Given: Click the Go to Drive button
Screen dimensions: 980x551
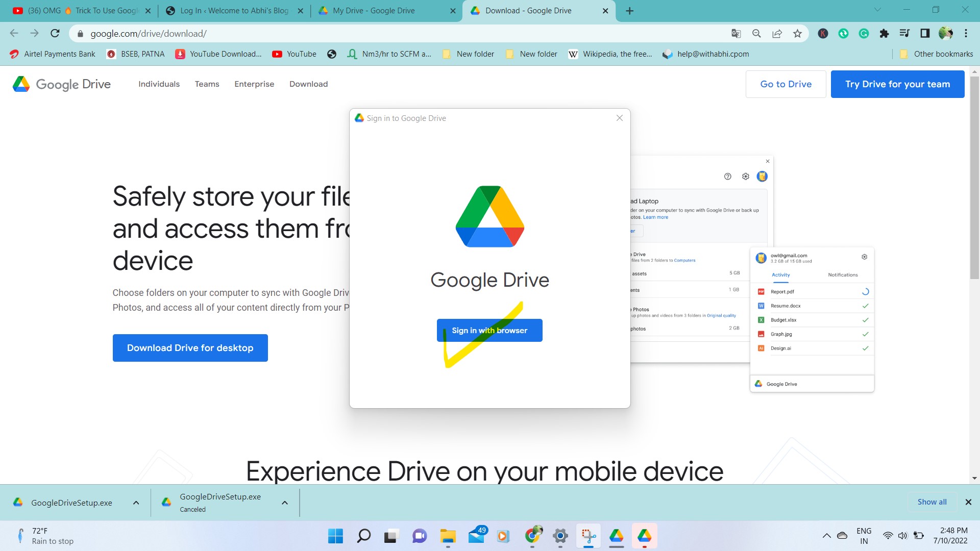Looking at the screenshot, I should click(786, 84).
